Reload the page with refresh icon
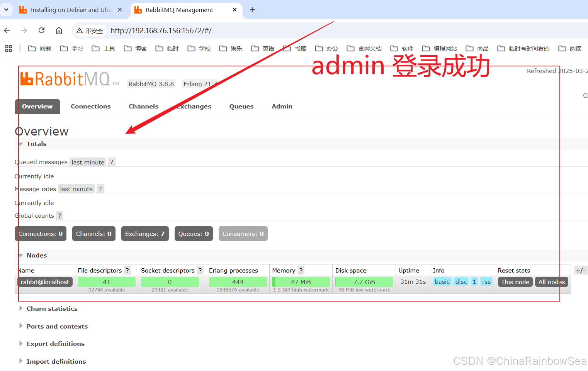This screenshot has height=371, width=588. (x=41, y=30)
